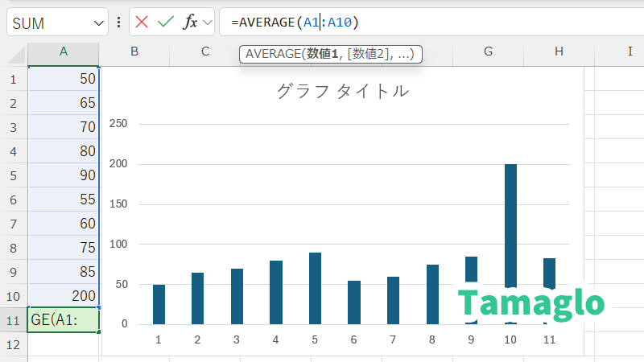This screenshot has height=362, width=644.
Task: Cancel the formula entry with the red X
Action: coord(142,22)
